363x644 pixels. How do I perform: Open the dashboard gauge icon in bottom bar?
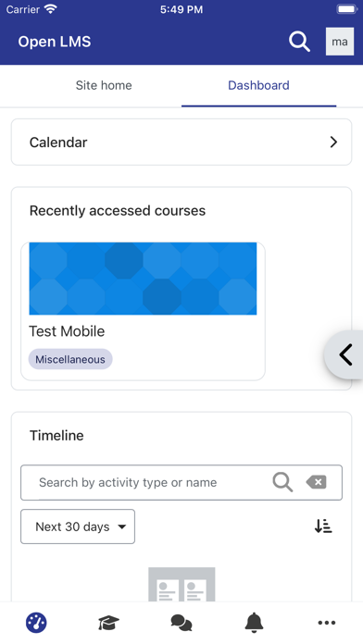click(x=36, y=623)
